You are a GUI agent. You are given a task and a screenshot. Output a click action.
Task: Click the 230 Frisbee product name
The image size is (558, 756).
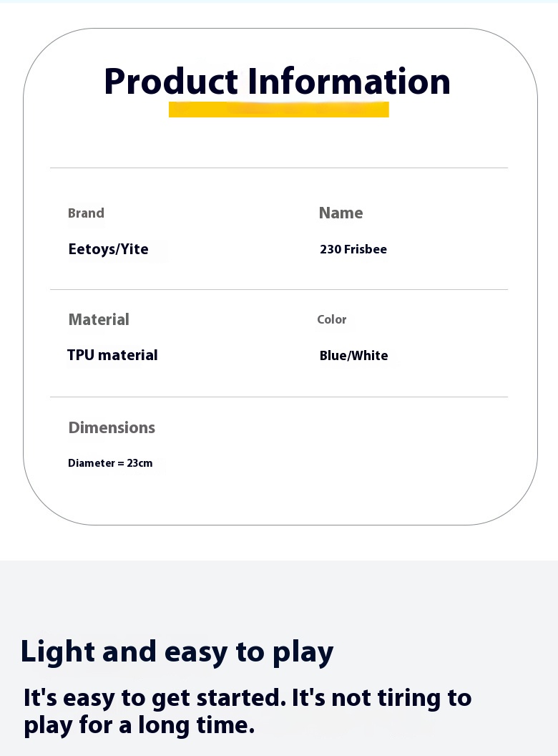pyautogui.click(x=353, y=250)
